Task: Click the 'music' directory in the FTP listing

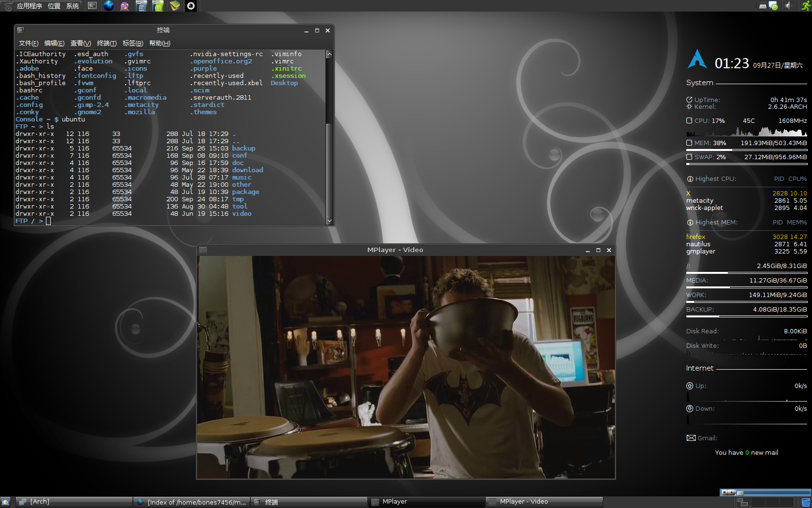Action: click(x=242, y=178)
